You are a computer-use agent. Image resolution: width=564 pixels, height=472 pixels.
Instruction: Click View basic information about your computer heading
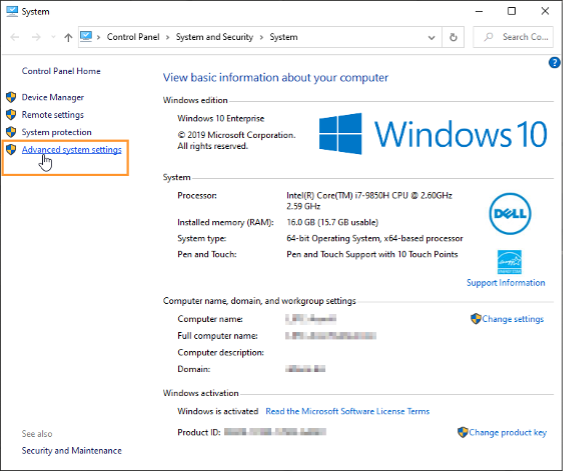(x=276, y=78)
